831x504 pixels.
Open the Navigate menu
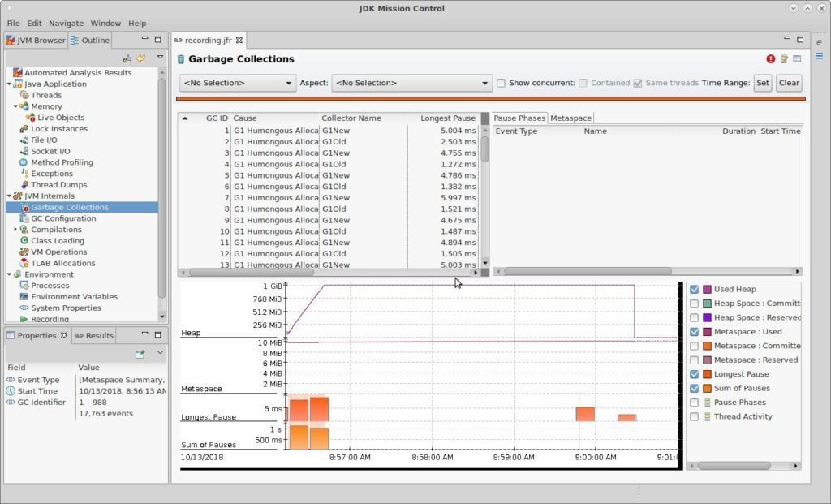click(x=67, y=24)
